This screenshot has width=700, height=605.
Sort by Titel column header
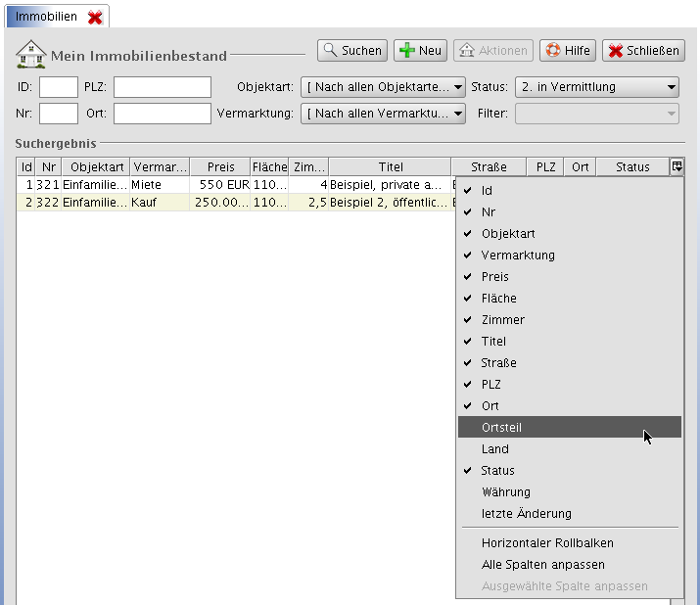390,167
